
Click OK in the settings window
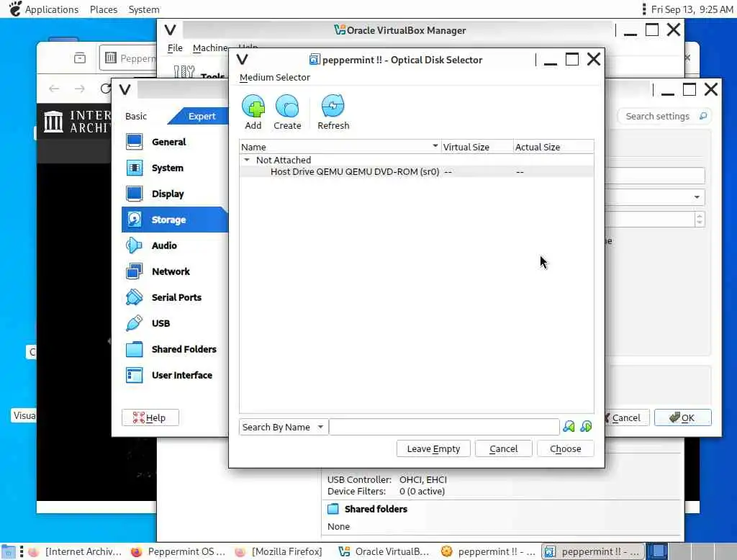tap(682, 417)
